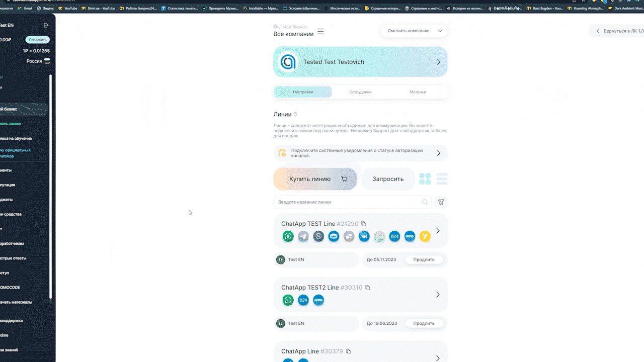644x362 pixels.
Task: Click the Запросить button
Action: click(388, 179)
